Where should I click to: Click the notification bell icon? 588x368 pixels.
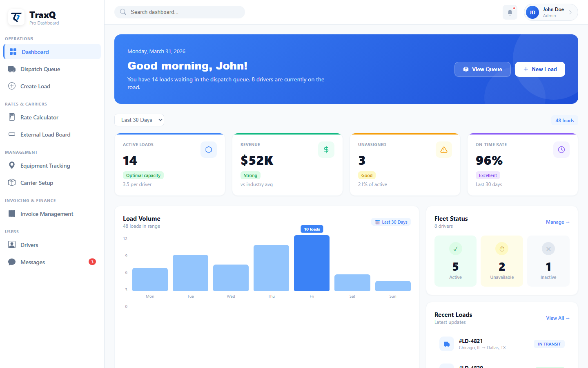[509, 12]
